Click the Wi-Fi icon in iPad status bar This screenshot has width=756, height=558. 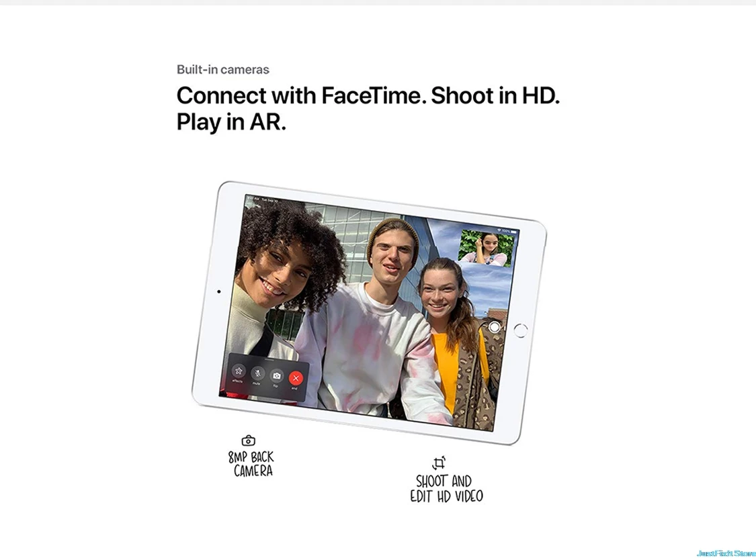tap(499, 230)
